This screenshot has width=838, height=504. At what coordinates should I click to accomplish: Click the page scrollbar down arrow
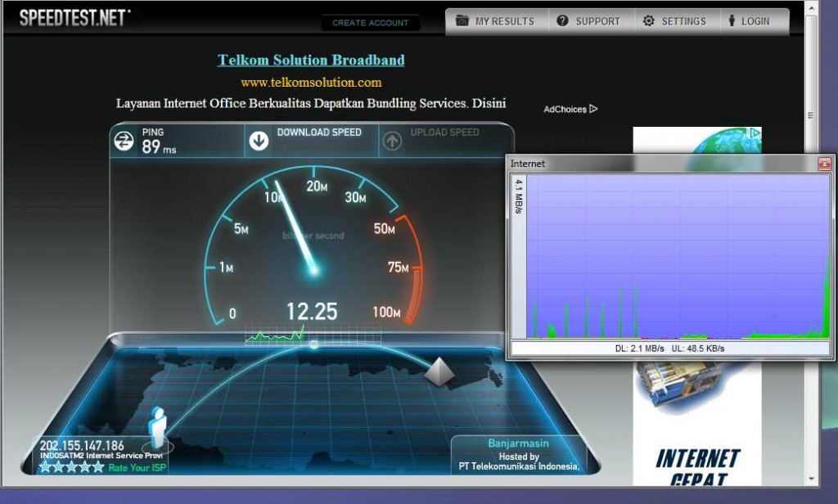click(x=811, y=479)
